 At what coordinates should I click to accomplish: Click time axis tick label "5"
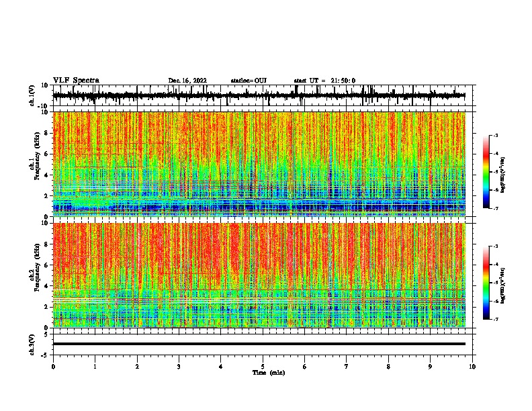point(263,367)
